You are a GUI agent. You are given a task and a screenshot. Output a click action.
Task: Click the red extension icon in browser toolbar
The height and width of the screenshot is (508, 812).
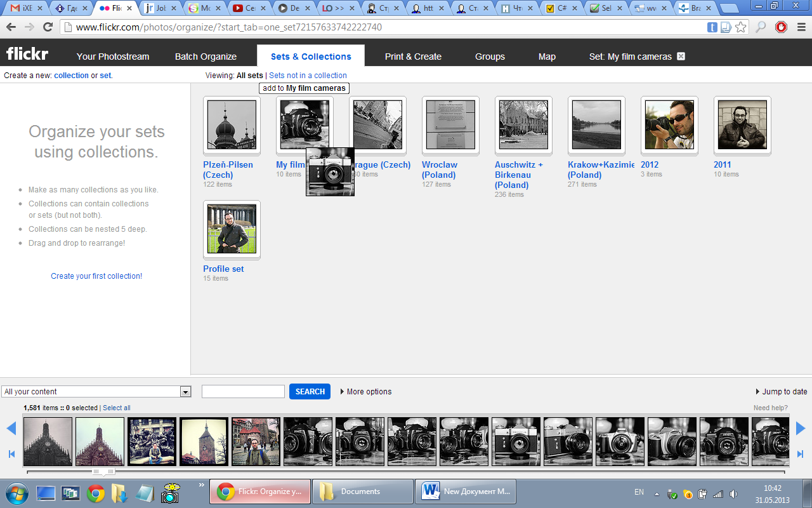coord(781,27)
